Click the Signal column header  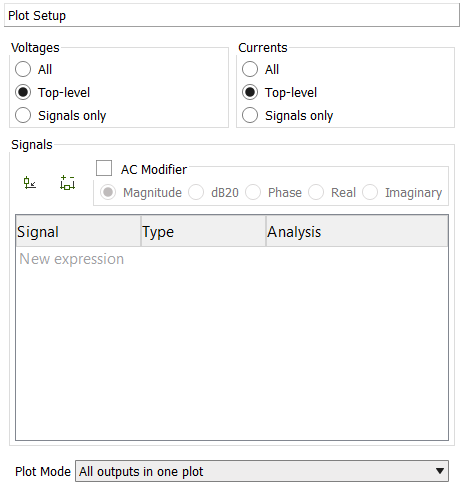pyautogui.click(x=78, y=231)
